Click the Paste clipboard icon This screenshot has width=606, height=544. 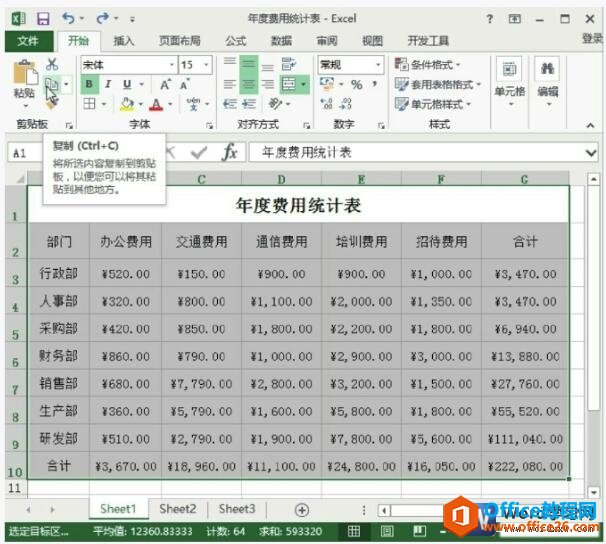(25, 73)
